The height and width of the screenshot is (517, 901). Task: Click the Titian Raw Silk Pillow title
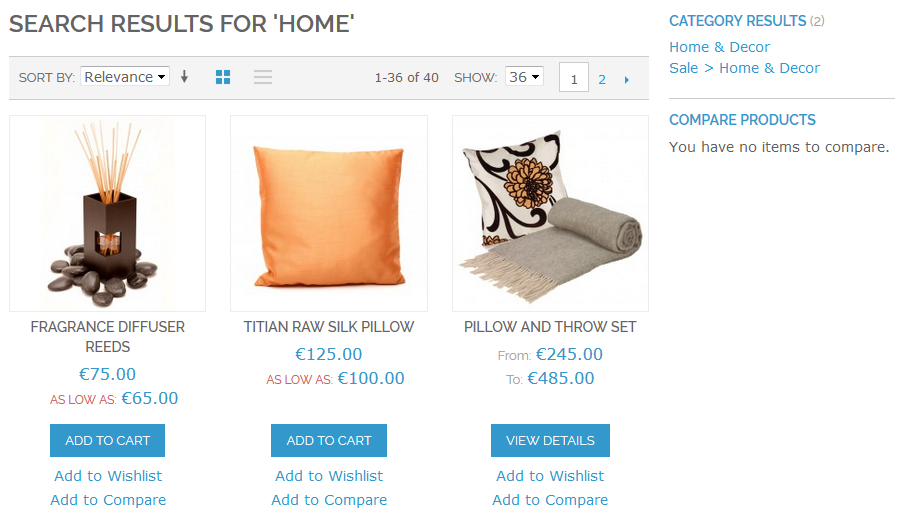pos(329,327)
